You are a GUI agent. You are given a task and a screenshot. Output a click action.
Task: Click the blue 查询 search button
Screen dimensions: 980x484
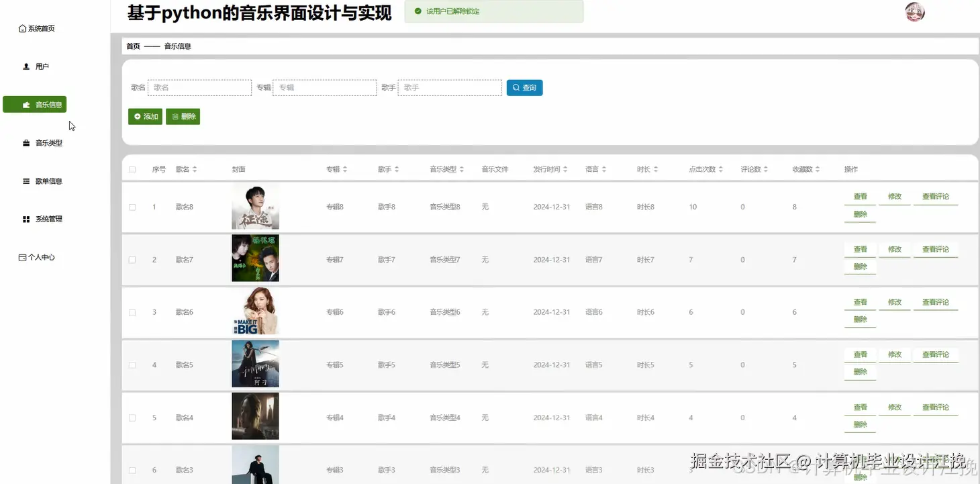tap(524, 88)
